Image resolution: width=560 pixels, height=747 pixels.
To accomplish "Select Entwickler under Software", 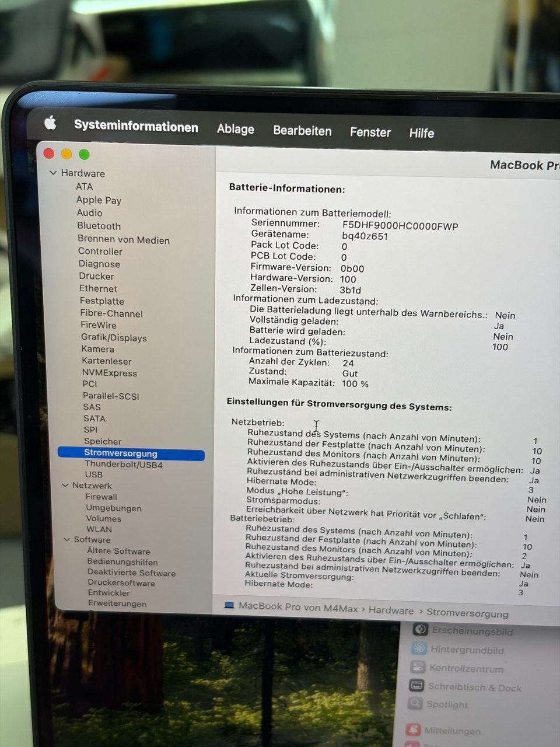I will (x=108, y=592).
